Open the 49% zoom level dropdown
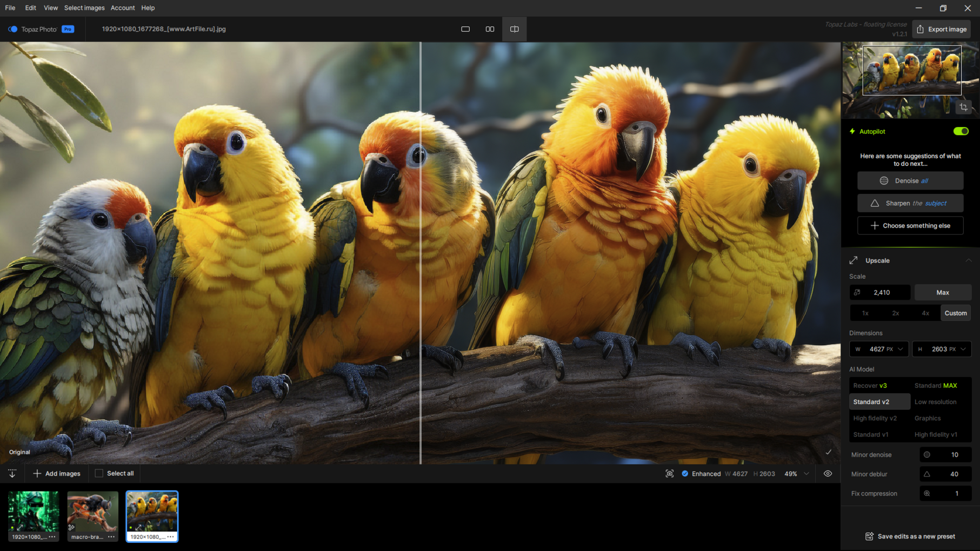The width and height of the screenshot is (980, 551). (806, 474)
